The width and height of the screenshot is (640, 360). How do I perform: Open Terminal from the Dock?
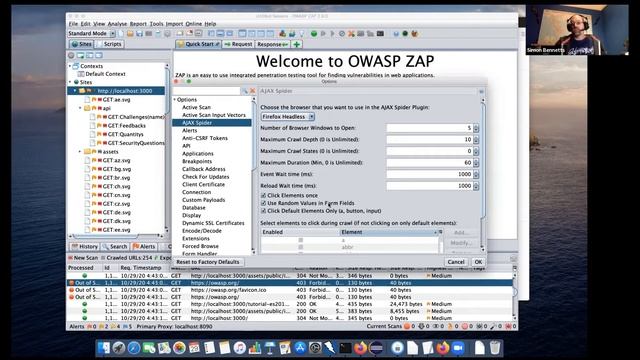click(x=345, y=348)
